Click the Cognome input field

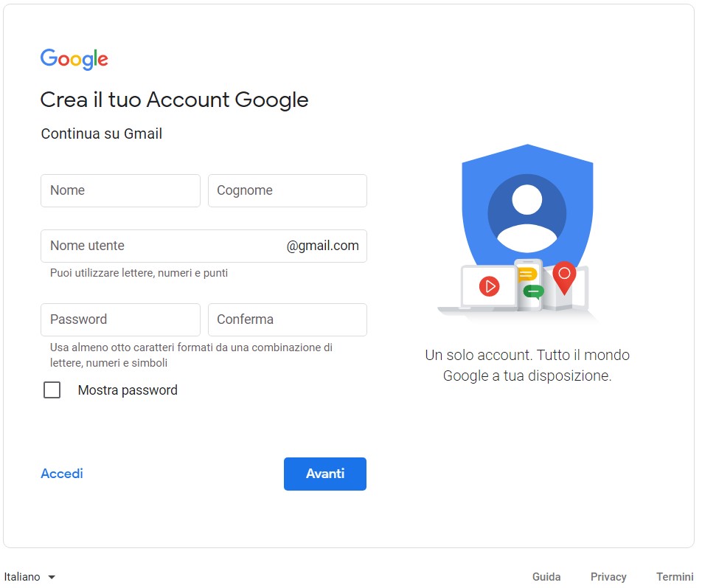click(x=287, y=190)
